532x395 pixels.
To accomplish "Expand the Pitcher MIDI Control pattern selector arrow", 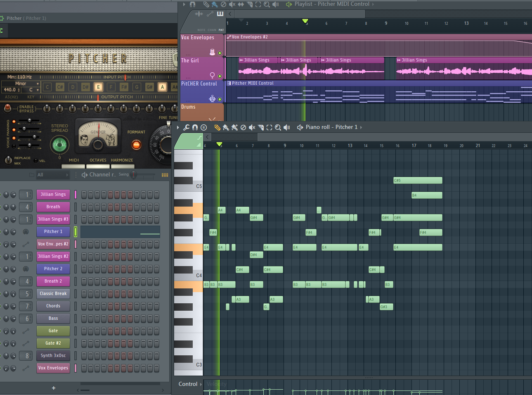I will (373, 4).
